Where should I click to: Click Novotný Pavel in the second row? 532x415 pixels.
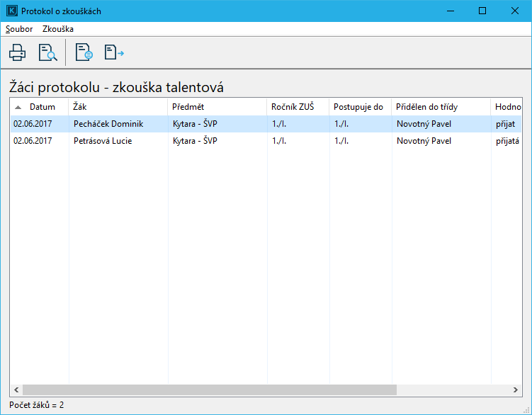[424, 141]
